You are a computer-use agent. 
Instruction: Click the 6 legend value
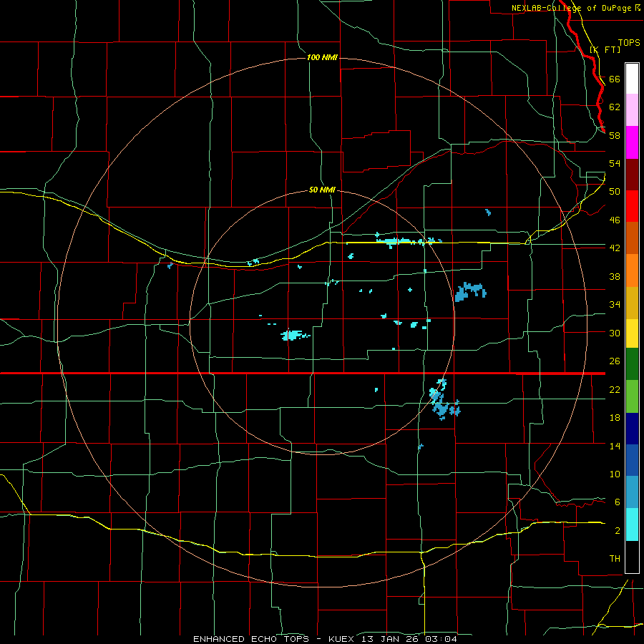tap(618, 502)
